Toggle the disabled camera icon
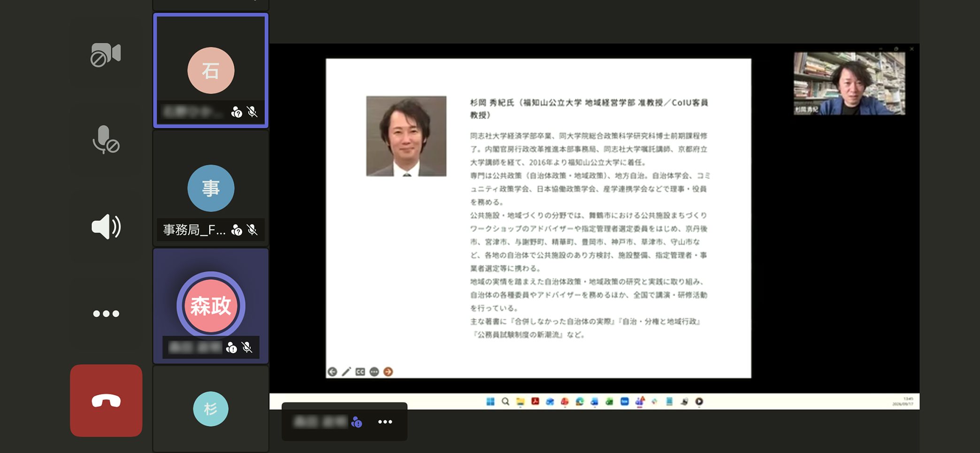The width and height of the screenshot is (980, 453). click(106, 54)
